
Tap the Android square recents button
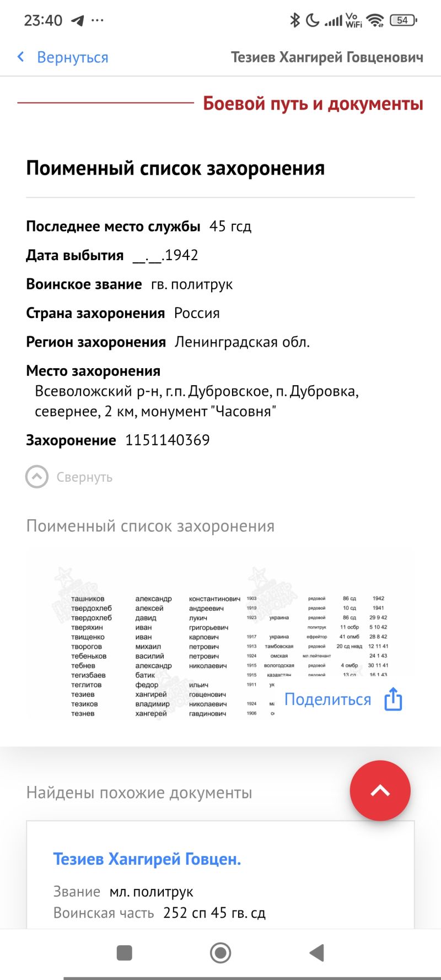pyautogui.click(x=125, y=952)
